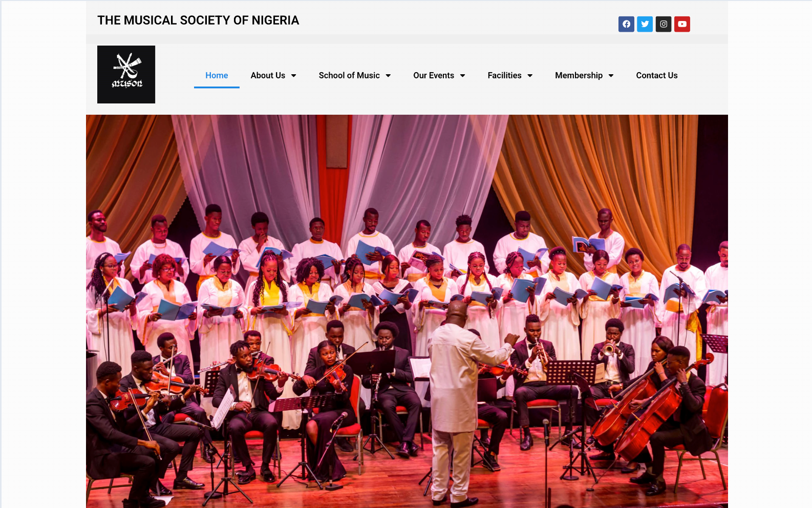Expand the Facilities dropdown arrow
This screenshot has height=508, width=812.
530,76
